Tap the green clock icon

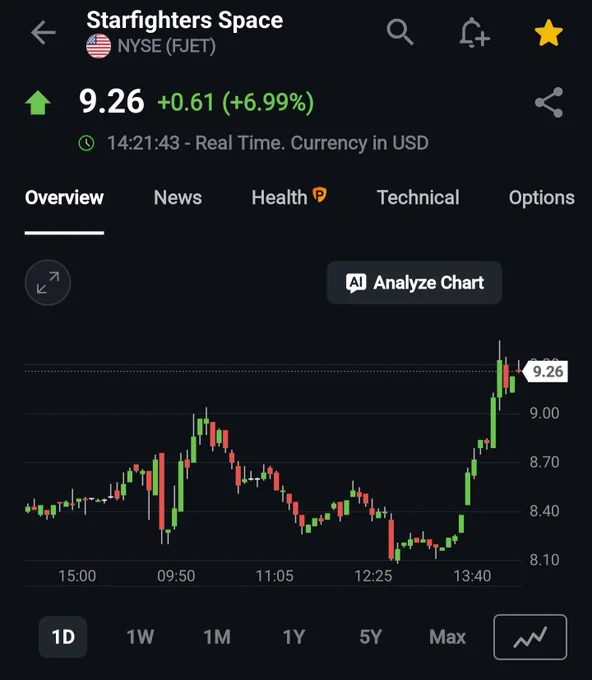point(86,143)
